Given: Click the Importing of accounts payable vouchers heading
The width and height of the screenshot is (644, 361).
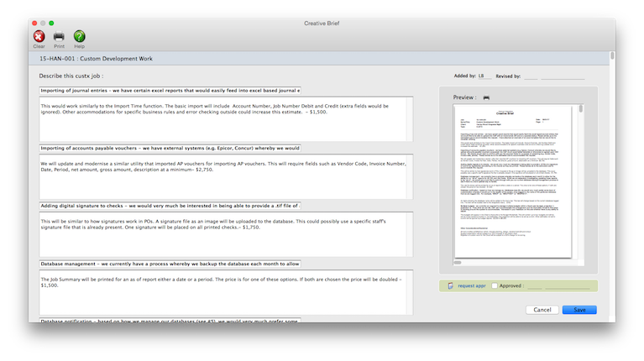Looking at the screenshot, I should point(170,148).
